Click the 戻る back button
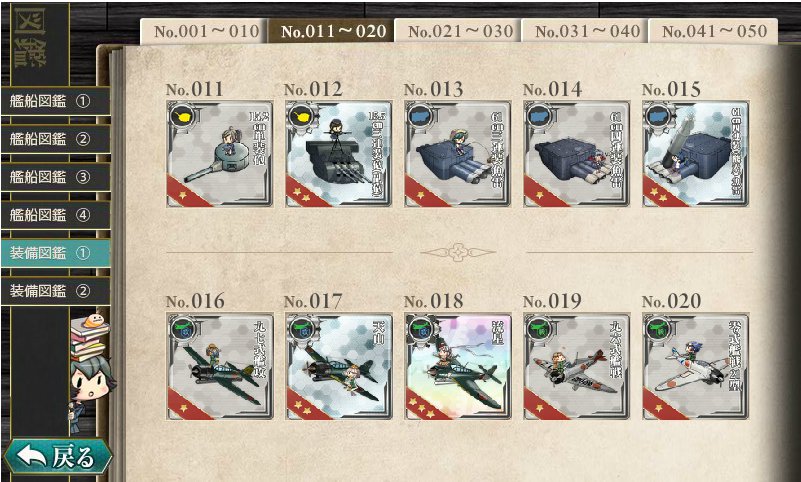Image resolution: width=801 pixels, height=482 pixels. pyautogui.click(x=57, y=456)
